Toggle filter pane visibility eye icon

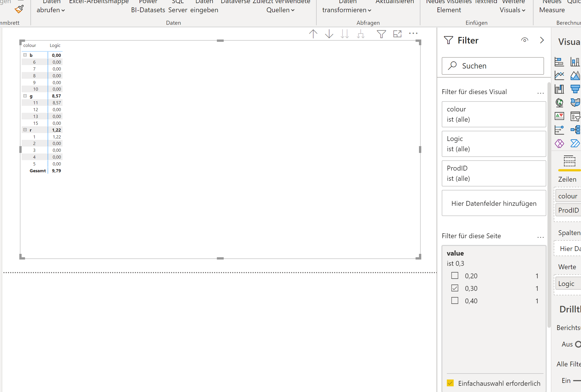pos(525,40)
